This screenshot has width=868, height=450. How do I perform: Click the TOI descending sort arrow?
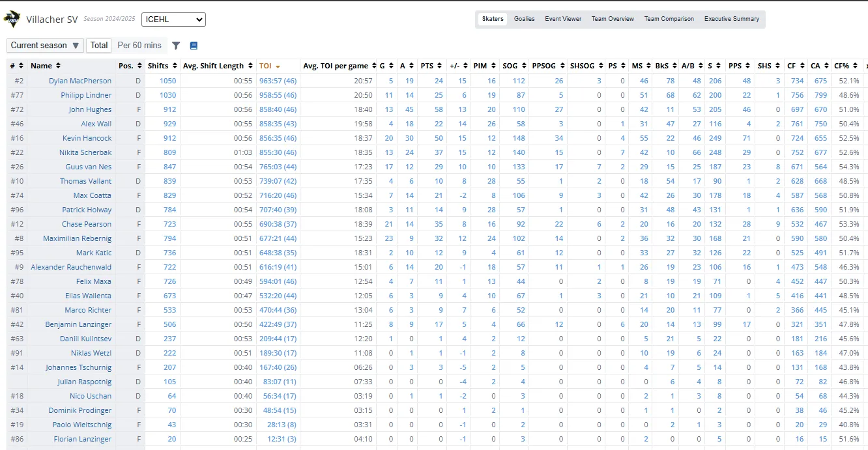[x=278, y=66]
